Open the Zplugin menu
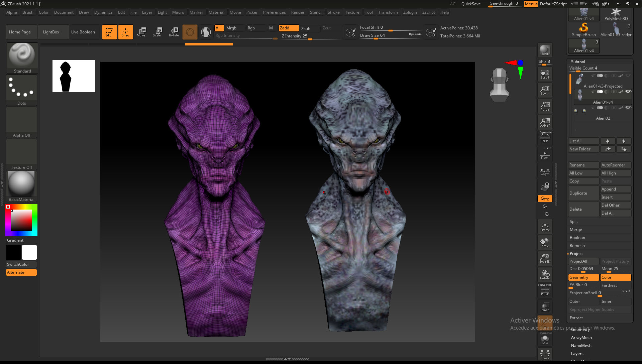Viewport: 642px width, 364px height. coord(410,12)
